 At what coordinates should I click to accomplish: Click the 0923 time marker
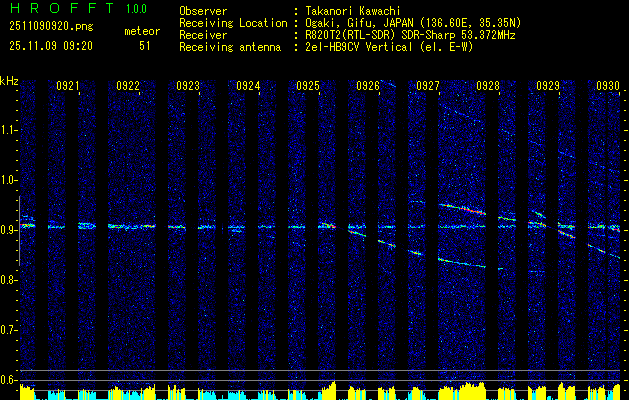188,86
